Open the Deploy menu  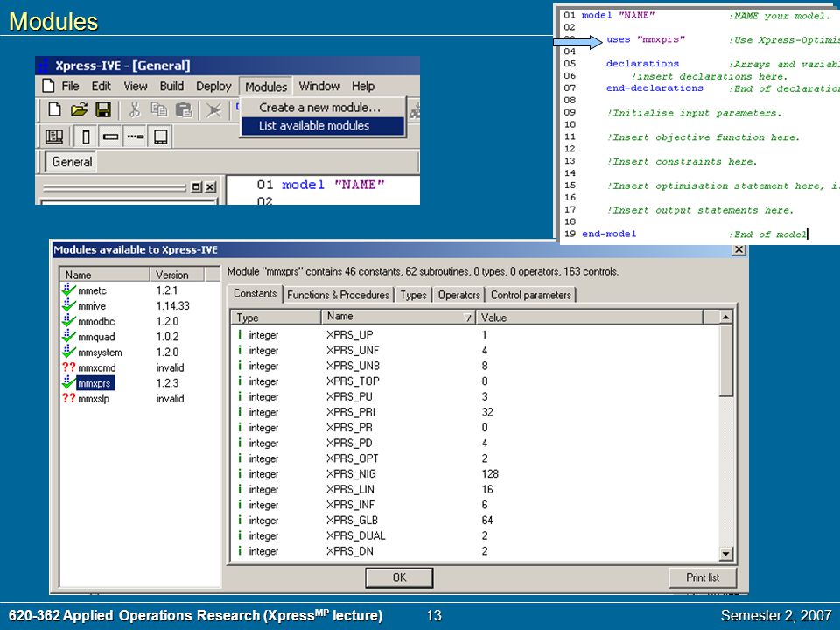coord(213,87)
